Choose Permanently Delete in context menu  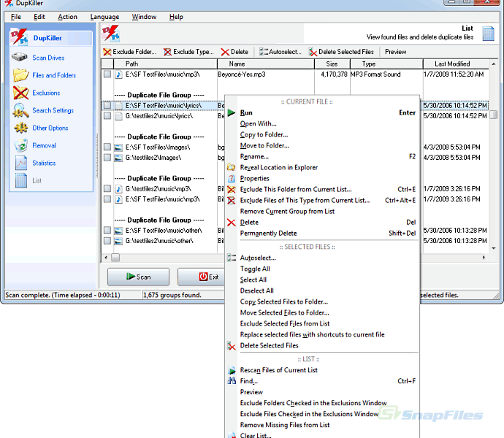tap(322, 234)
